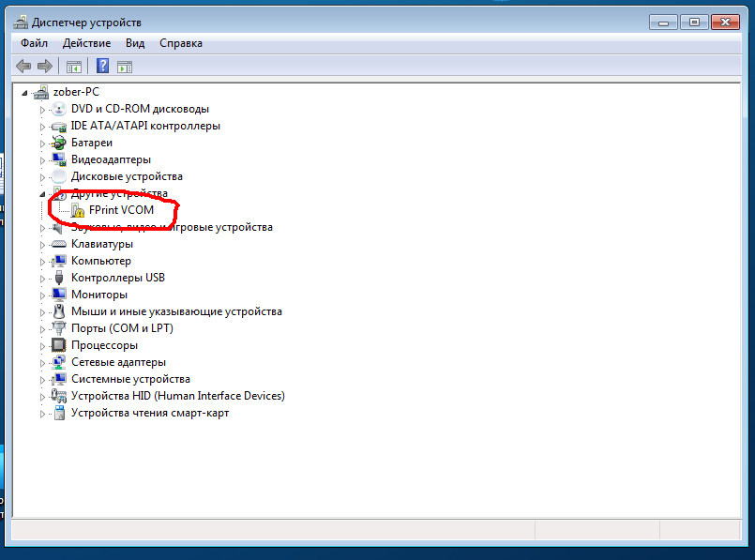Expand DVD и CD-ROM дисководы
This screenshot has width=755, height=560.
tap(42, 110)
